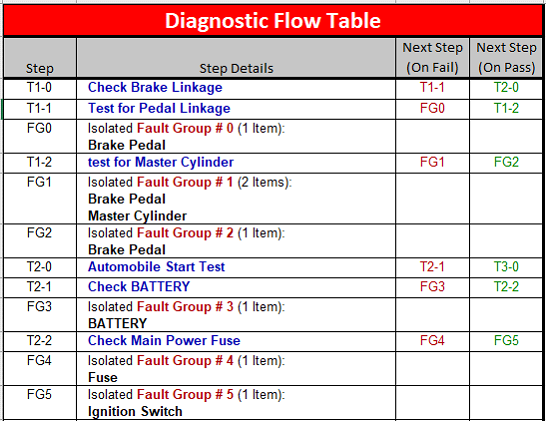Jump to T1-1 from T1-0 fail column
The image size is (547, 422).
pos(432,87)
